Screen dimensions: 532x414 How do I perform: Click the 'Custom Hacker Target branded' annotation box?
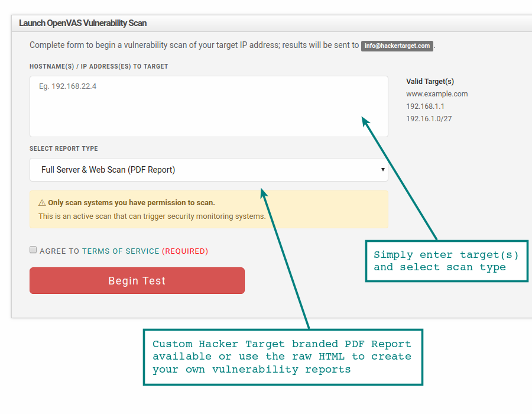[x=283, y=357]
